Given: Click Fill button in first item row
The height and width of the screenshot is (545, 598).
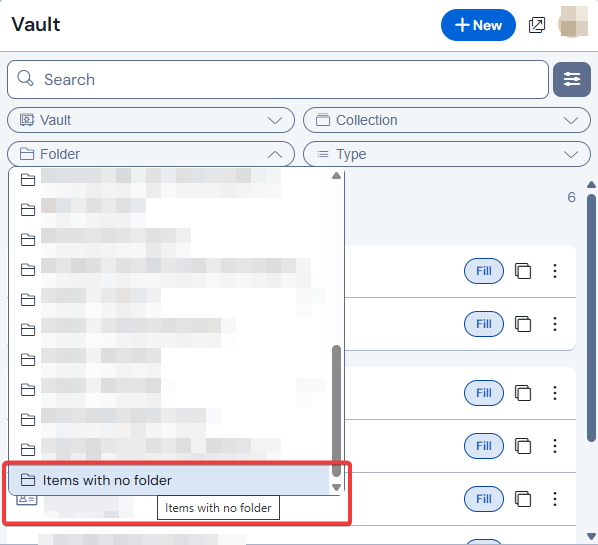Looking at the screenshot, I should [x=484, y=271].
